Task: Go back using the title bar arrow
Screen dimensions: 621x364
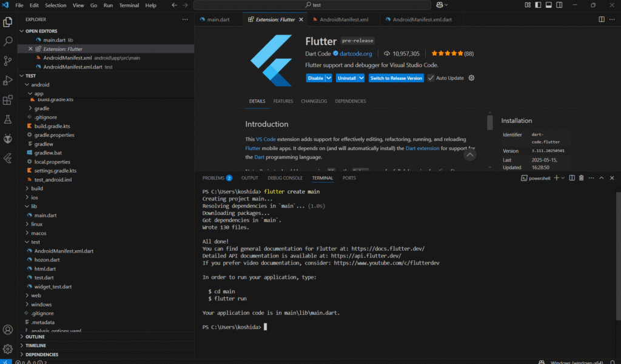Action: tap(174, 5)
